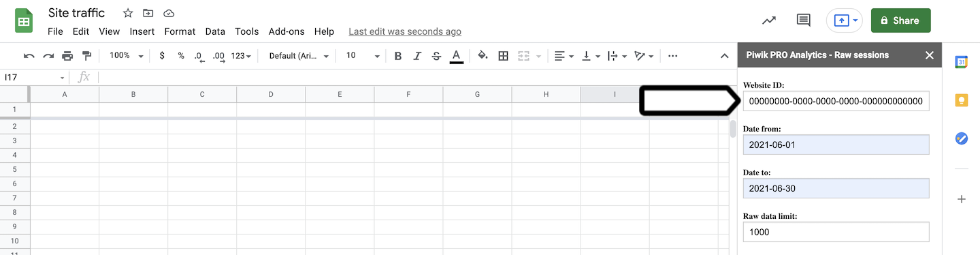Open the name box dropdown arrow
The width and height of the screenshot is (980, 255).
click(x=62, y=78)
